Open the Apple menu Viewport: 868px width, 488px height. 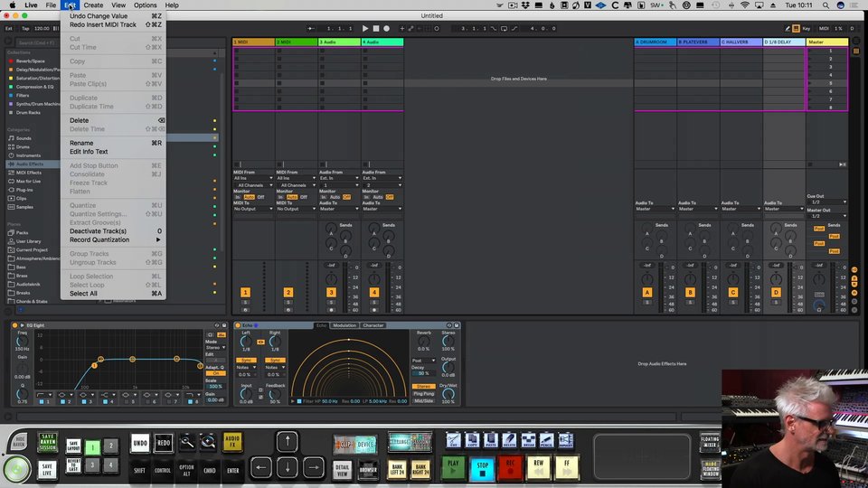coord(12,5)
